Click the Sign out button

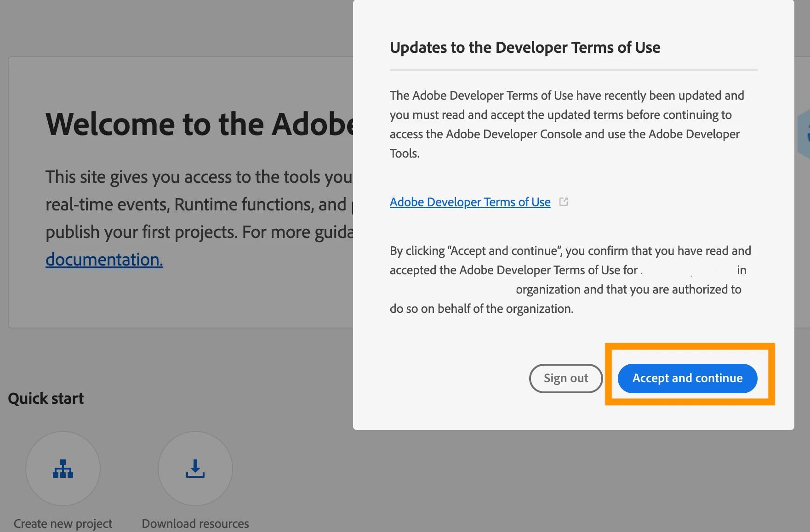pos(566,378)
